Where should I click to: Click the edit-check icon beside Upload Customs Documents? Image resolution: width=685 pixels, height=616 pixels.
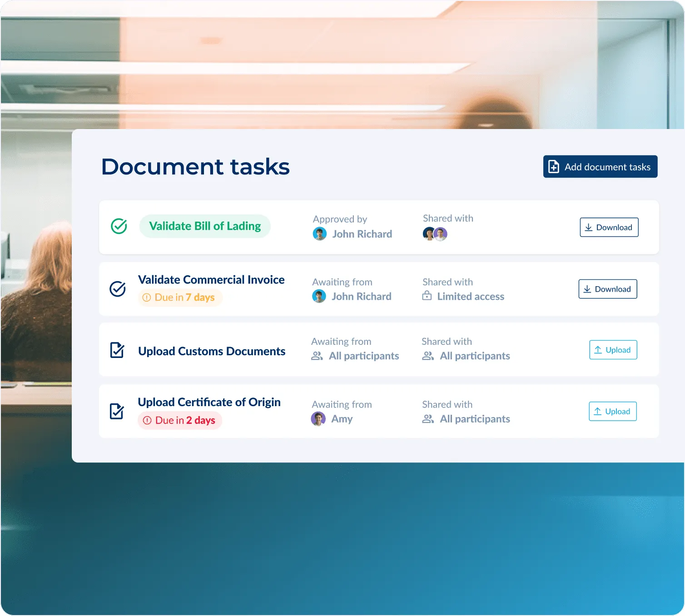pos(117,350)
